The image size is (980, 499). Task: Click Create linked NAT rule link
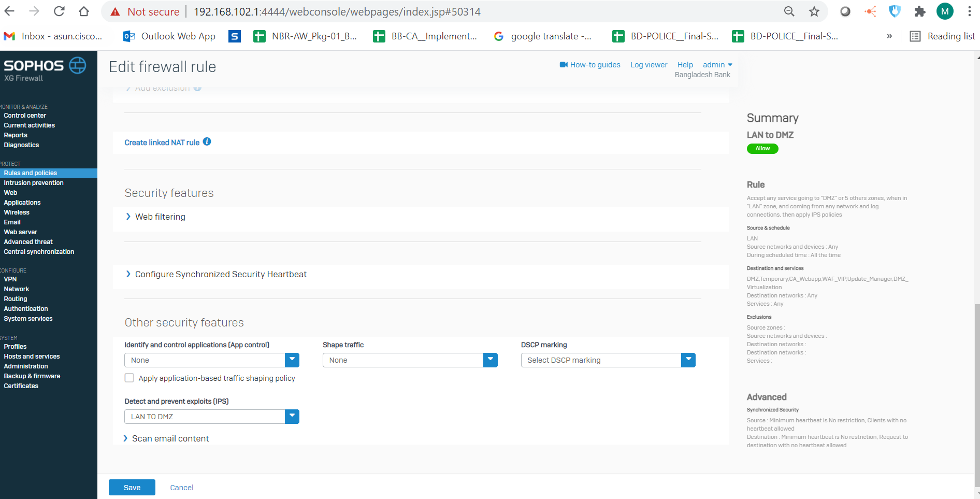click(162, 142)
